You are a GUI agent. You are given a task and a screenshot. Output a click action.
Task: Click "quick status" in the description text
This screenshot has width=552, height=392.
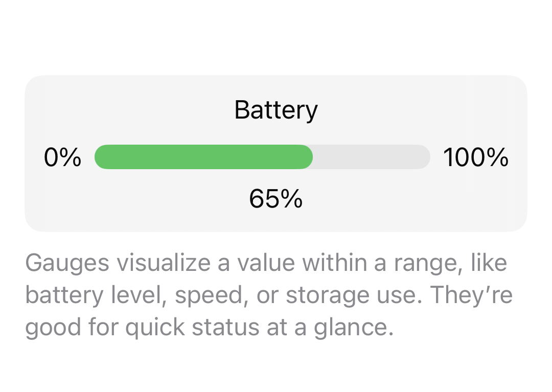click(x=193, y=328)
